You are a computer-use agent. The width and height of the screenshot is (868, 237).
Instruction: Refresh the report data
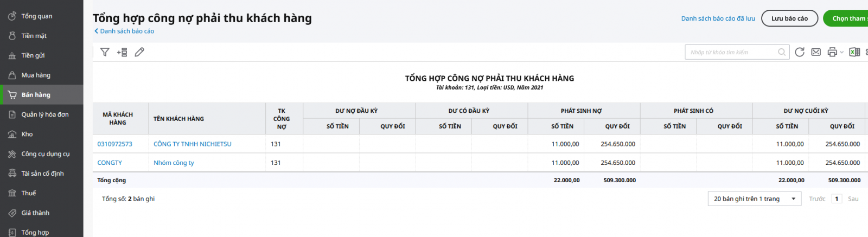click(x=799, y=52)
